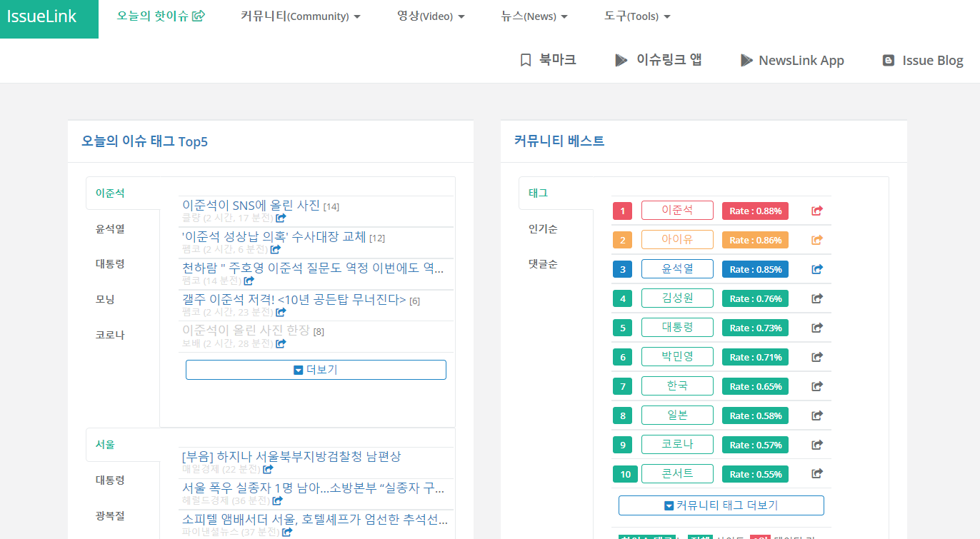The image size is (980, 539).
Task: Click the blue share icon in the 윤석열 row
Action: [817, 269]
